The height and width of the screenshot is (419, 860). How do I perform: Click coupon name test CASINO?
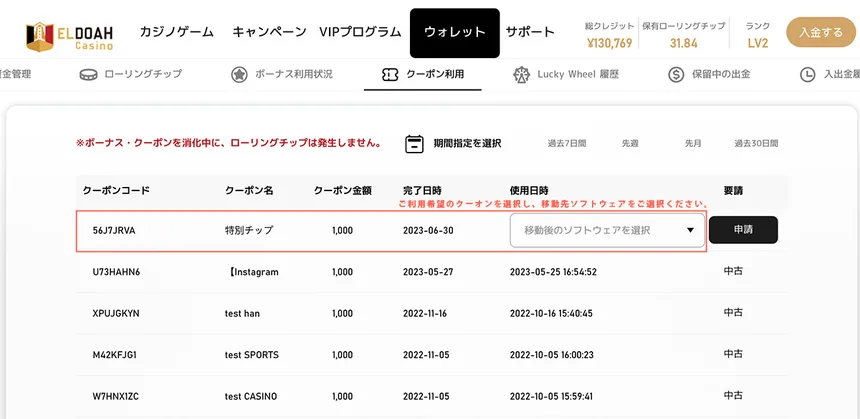(x=251, y=397)
